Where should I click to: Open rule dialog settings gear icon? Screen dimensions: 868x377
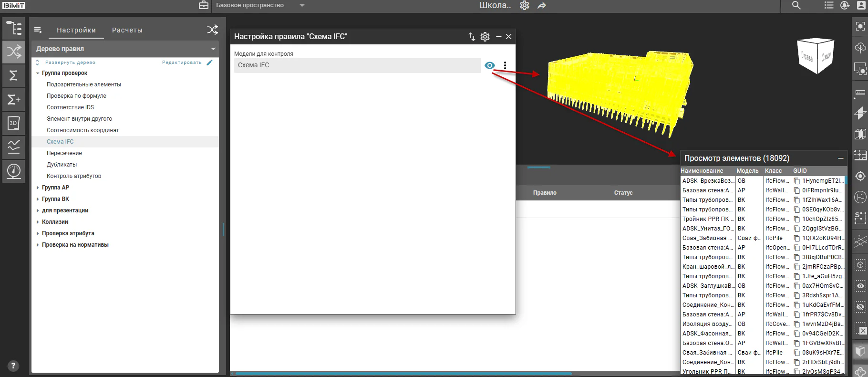[485, 37]
